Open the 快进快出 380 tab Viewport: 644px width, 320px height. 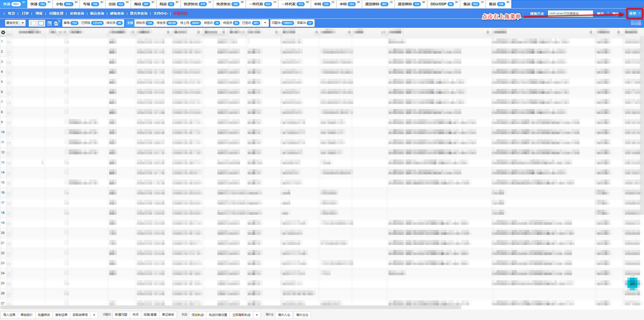point(229,4)
